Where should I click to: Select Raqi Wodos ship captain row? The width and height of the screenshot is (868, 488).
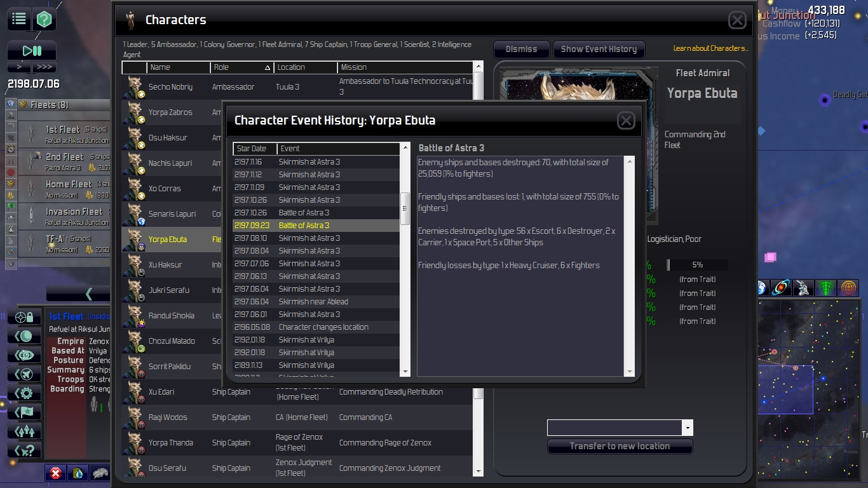point(297,417)
